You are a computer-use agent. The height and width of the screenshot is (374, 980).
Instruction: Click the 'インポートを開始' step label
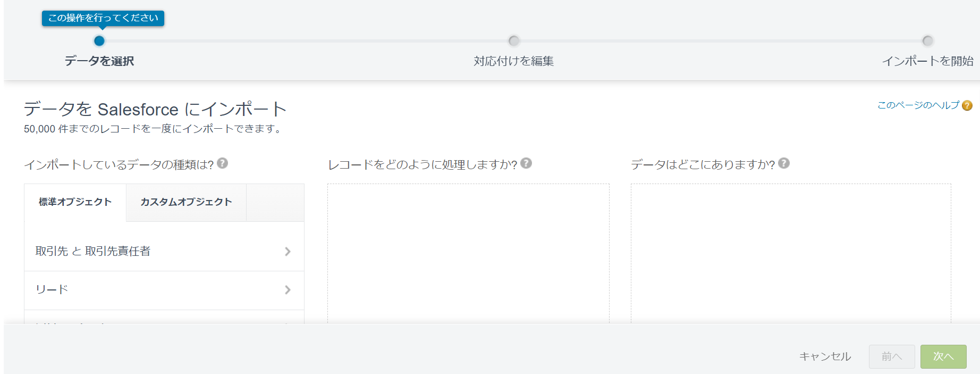(x=927, y=61)
